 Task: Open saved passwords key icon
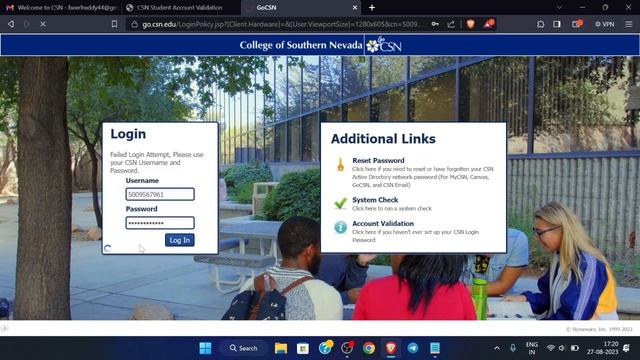435,24
